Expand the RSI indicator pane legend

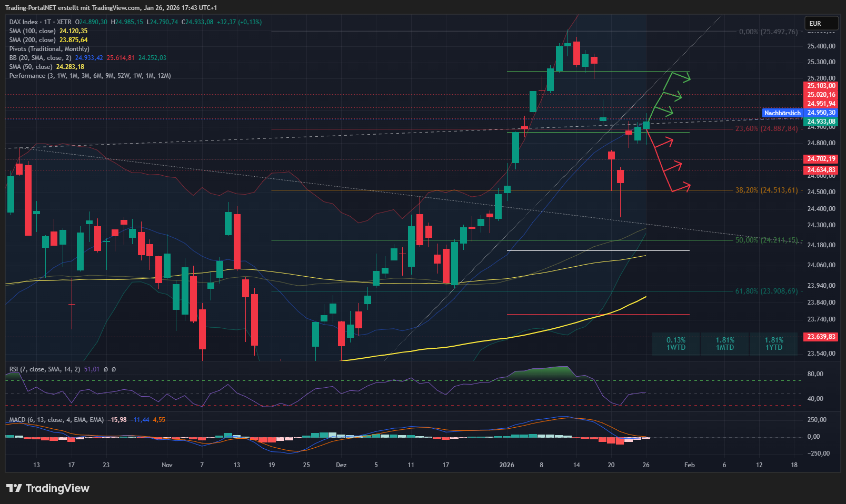[x=45, y=369]
